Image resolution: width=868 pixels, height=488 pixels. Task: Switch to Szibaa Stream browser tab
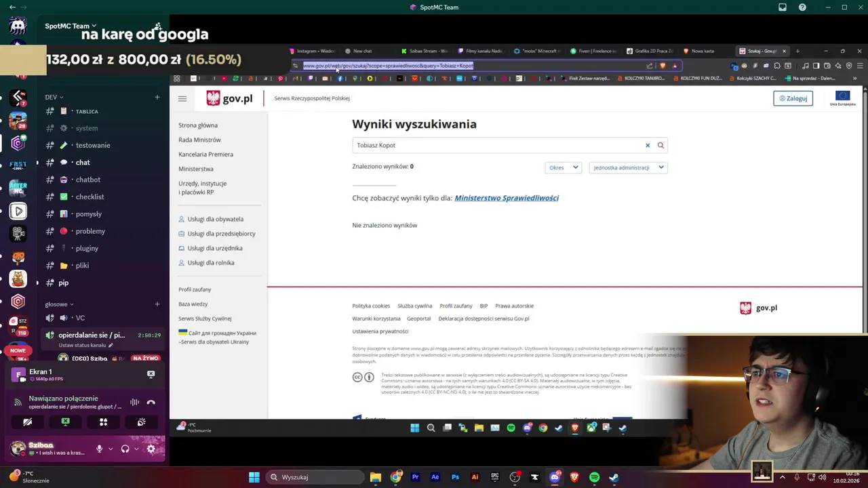click(425, 51)
